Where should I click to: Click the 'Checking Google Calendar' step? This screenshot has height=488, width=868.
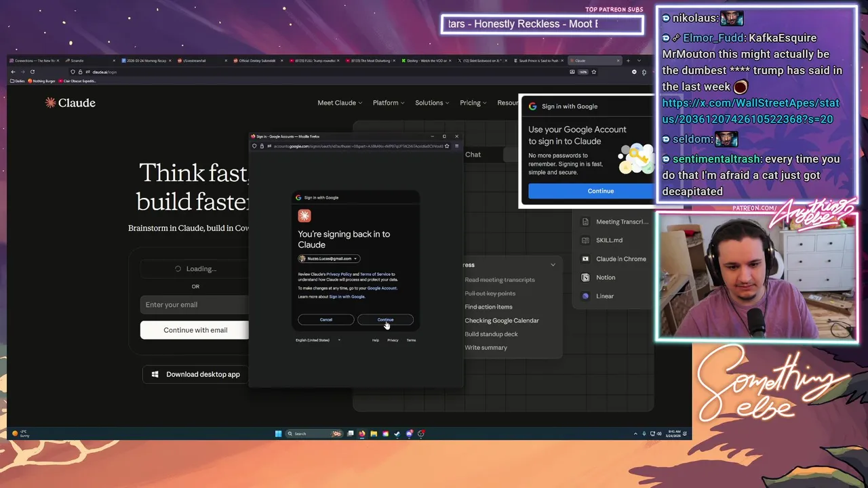click(x=502, y=321)
